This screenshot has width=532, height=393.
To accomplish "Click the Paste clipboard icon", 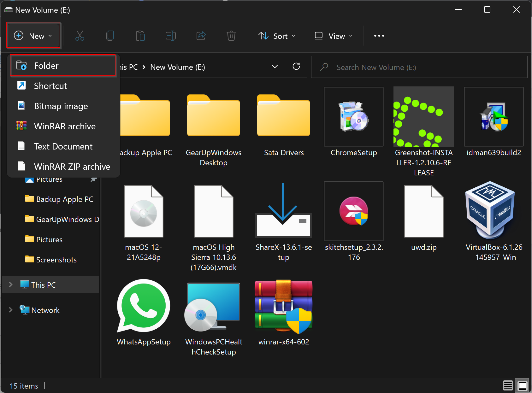I will coord(140,36).
